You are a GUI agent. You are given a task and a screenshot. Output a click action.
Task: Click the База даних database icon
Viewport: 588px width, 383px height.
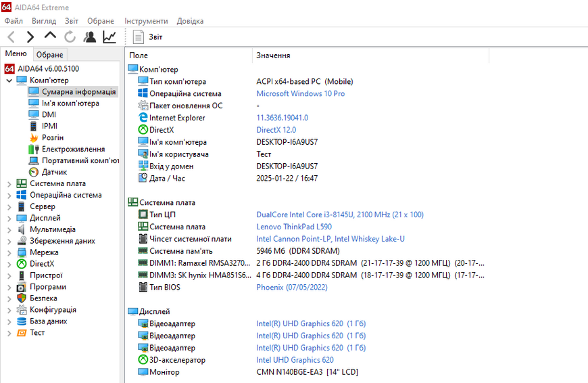pos(22,321)
